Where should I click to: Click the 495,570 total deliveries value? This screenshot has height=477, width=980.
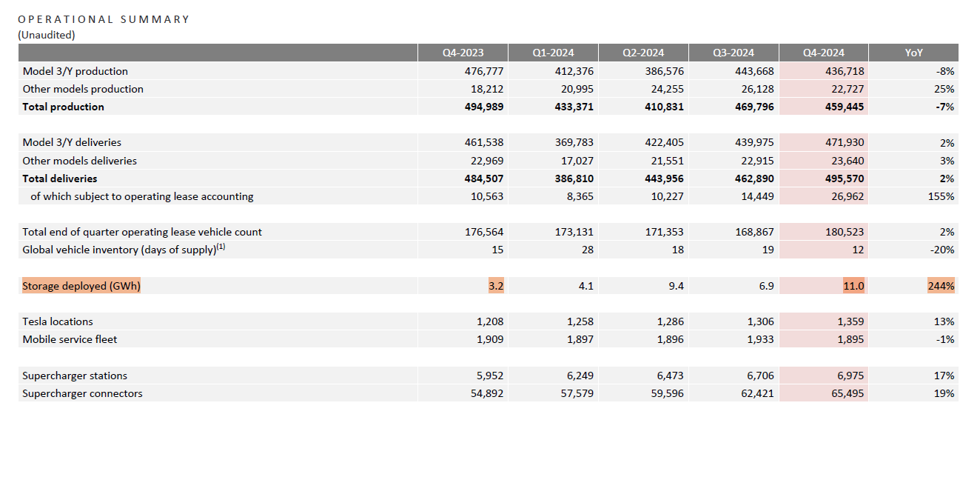(x=843, y=179)
